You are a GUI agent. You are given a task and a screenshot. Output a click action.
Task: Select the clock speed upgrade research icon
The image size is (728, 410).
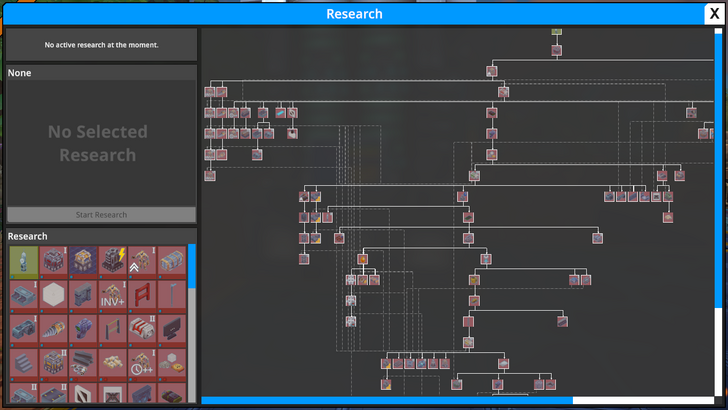point(142,363)
